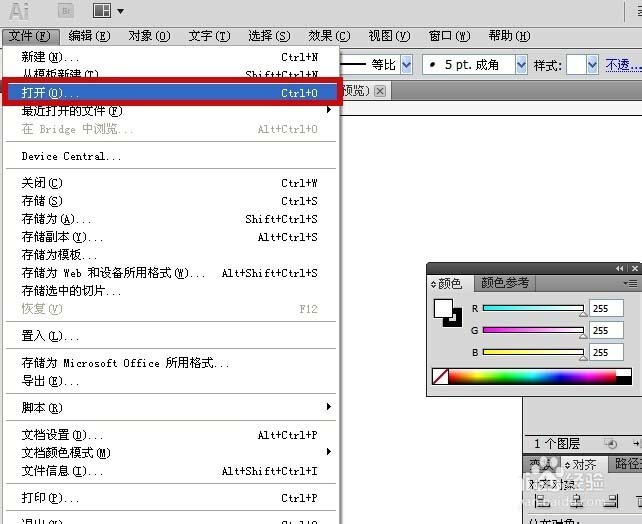Open the 帮助(H) menu
The image size is (642, 524).
pyautogui.click(x=509, y=36)
